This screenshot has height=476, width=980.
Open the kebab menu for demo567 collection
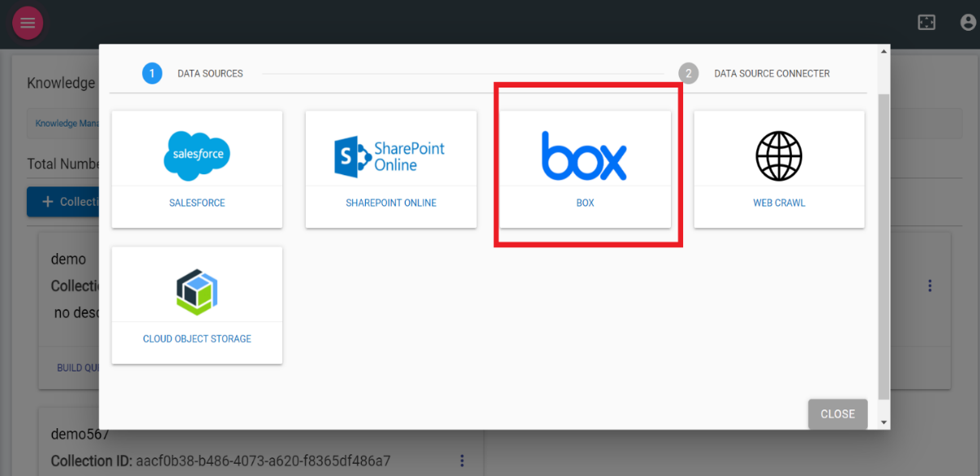point(462,461)
